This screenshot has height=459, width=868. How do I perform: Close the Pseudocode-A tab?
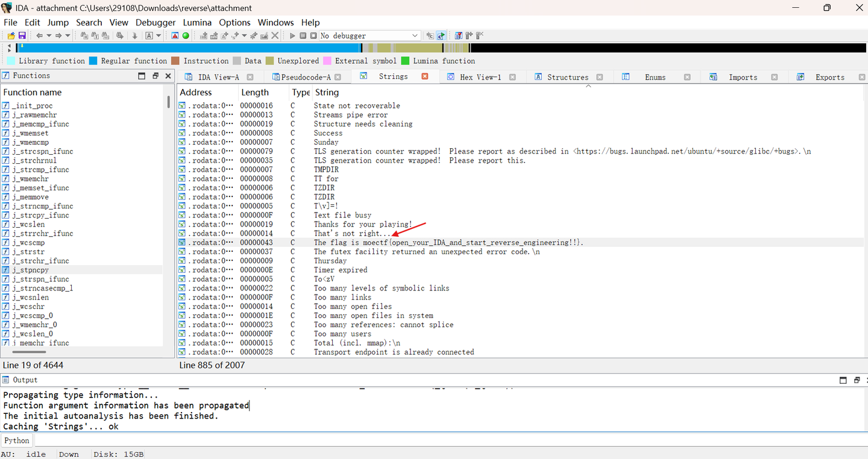(x=338, y=77)
